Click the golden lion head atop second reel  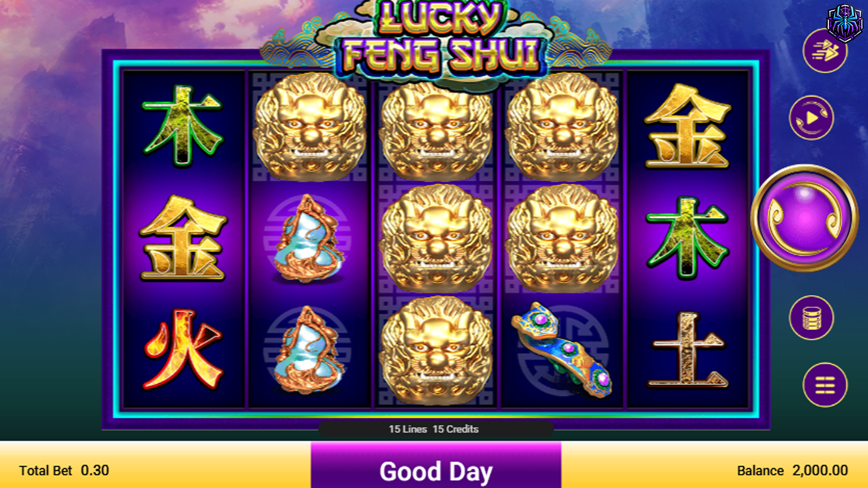click(x=310, y=127)
